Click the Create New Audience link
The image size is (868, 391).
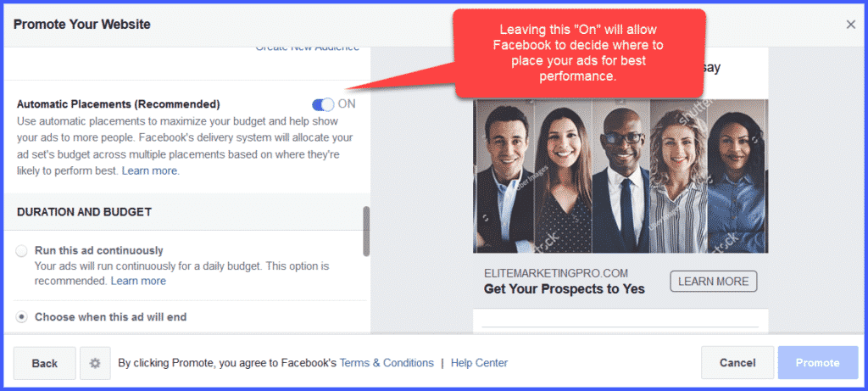tap(307, 48)
